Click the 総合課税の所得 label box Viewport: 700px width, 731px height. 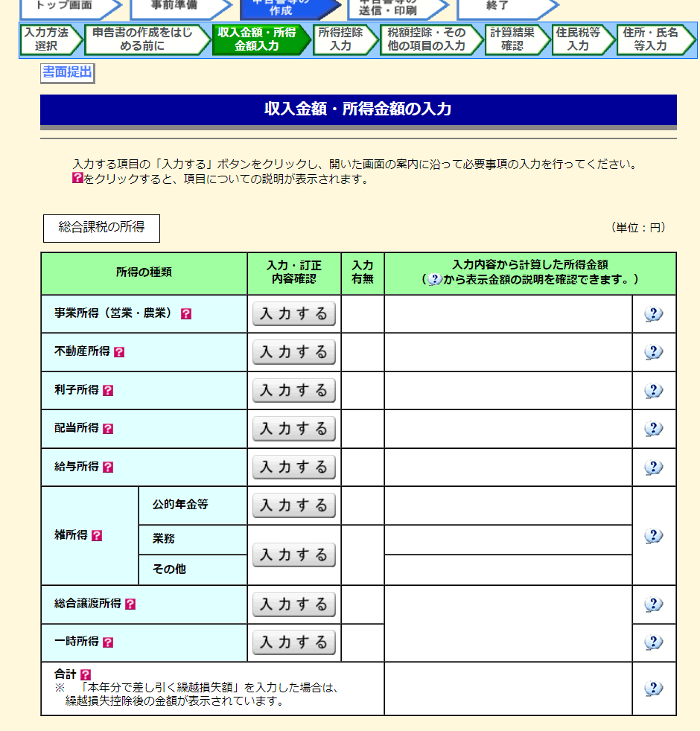tap(102, 229)
